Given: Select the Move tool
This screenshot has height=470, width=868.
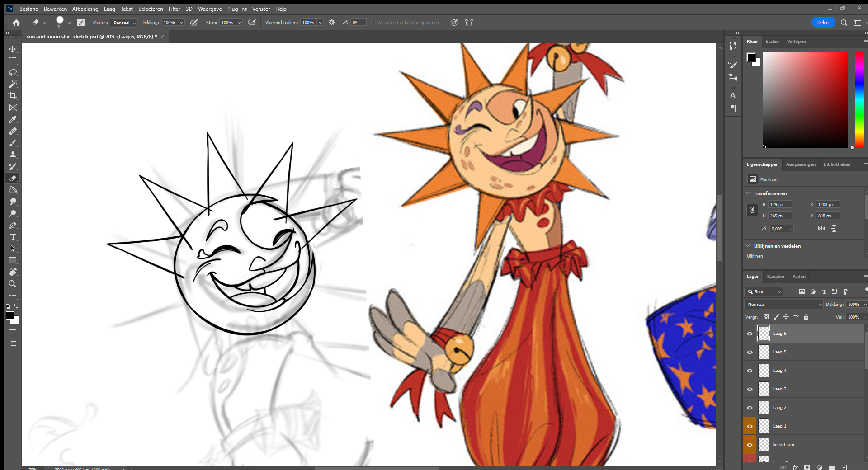Looking at the screenshot, I should 13,49.
